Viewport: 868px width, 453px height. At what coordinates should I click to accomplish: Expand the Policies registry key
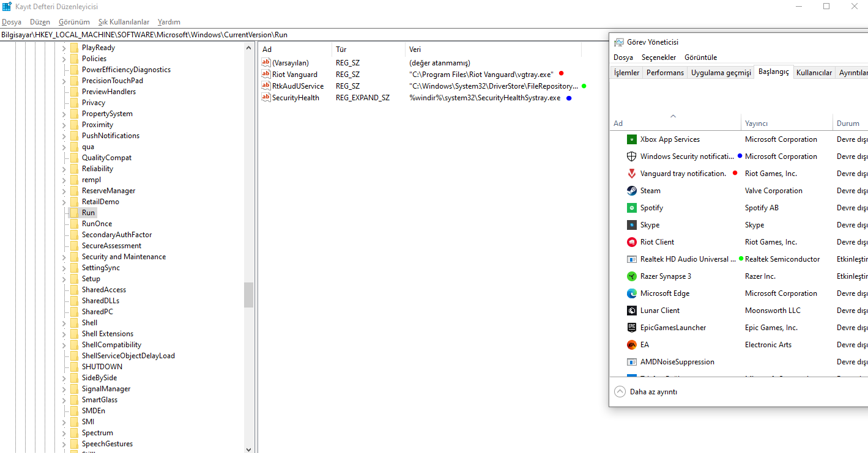(x=64, y=59)
